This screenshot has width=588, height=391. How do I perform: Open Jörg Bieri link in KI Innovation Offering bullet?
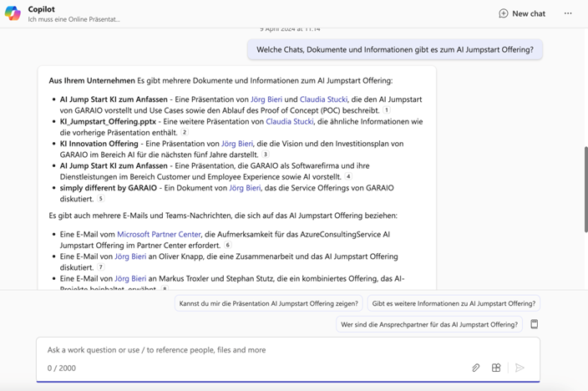click(x=237, y=144)
